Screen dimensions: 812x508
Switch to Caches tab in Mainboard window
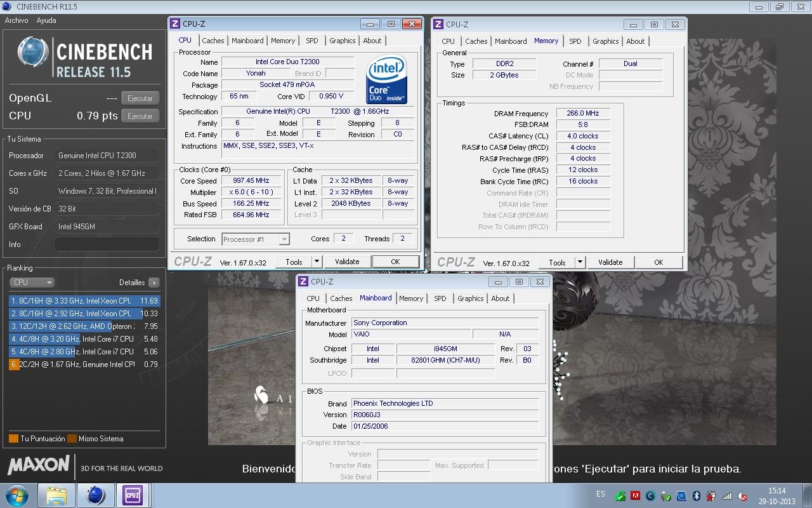coord(341,298)
